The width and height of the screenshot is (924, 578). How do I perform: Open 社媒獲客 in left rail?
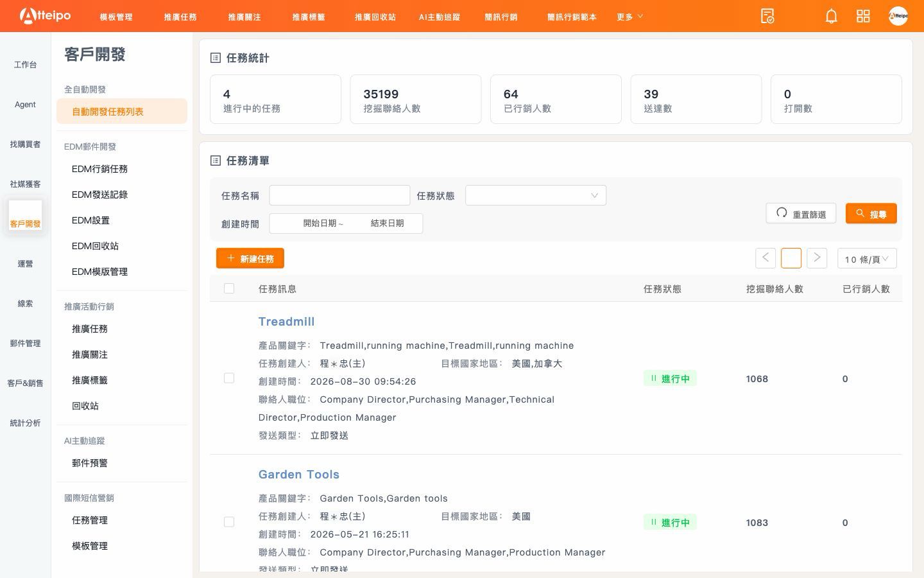25,184
